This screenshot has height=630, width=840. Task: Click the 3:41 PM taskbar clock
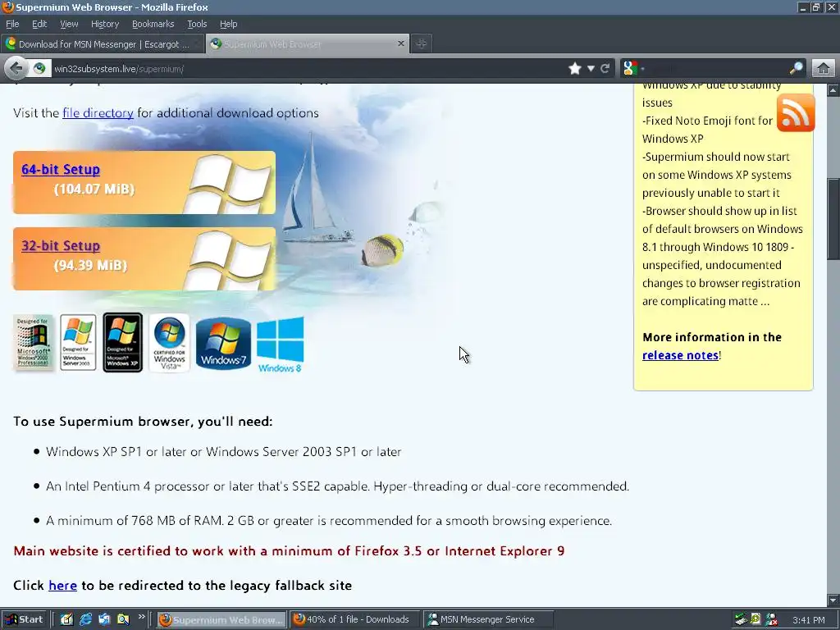(808, 620)
